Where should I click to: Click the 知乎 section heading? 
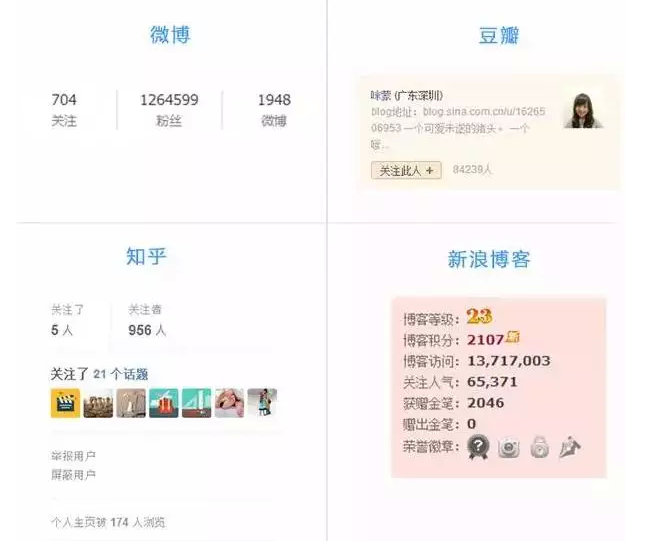[146, 256]
